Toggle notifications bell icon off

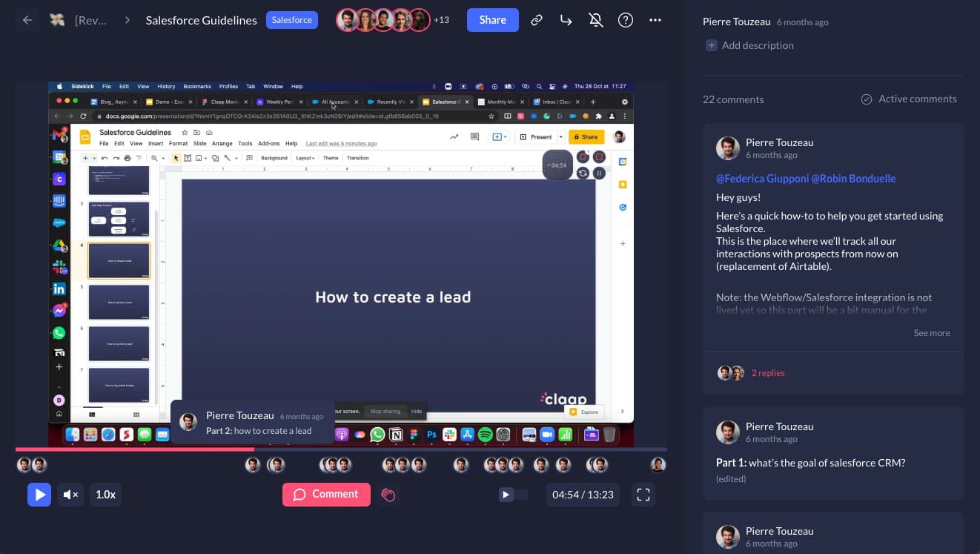[595, 20]
